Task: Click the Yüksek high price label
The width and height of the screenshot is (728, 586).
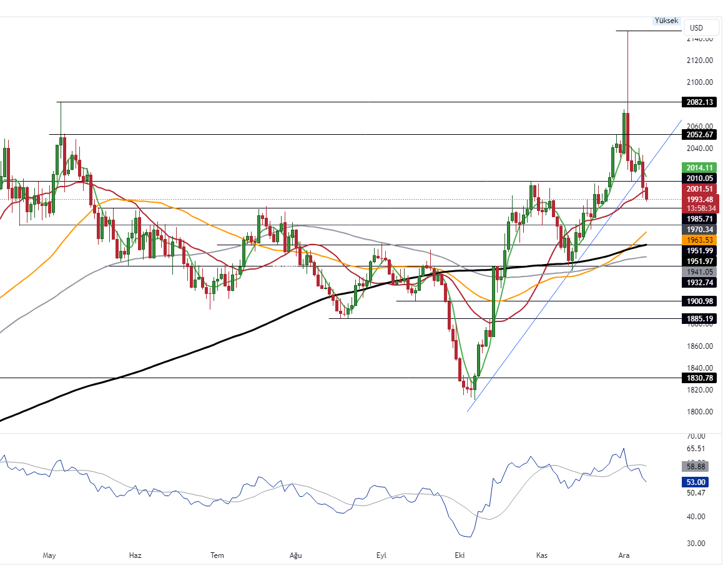Action: pos(666,21)
